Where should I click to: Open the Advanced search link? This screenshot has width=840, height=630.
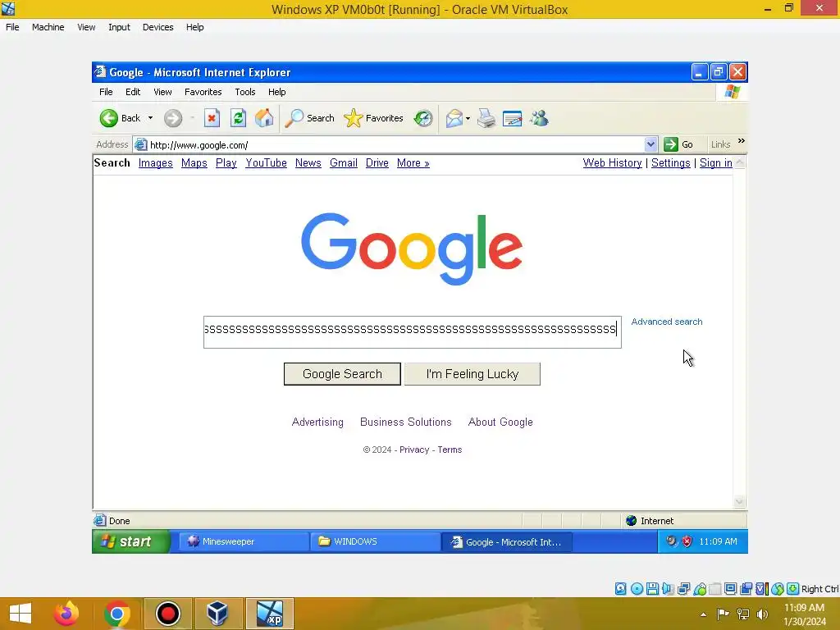(666, 322)
